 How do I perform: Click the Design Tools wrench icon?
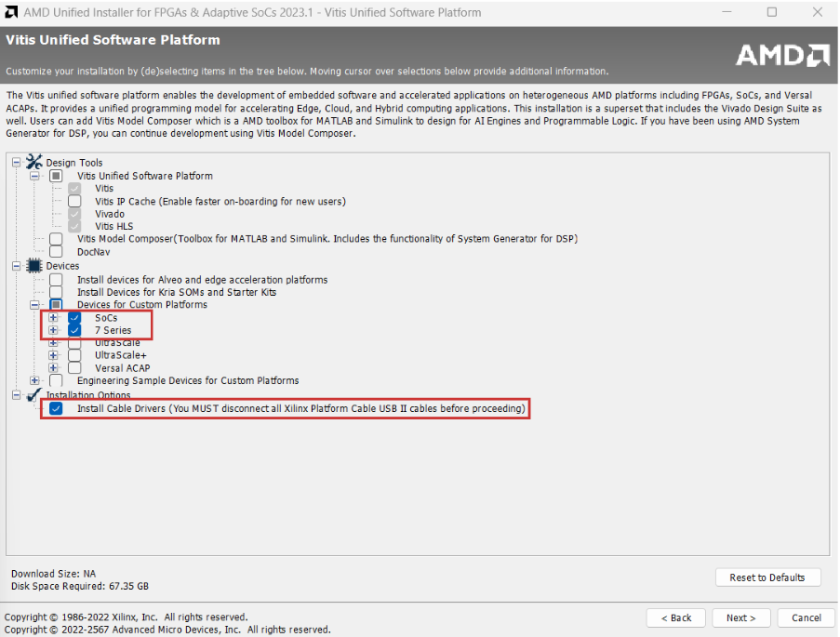pyautogui.click(x=34, y=162)
